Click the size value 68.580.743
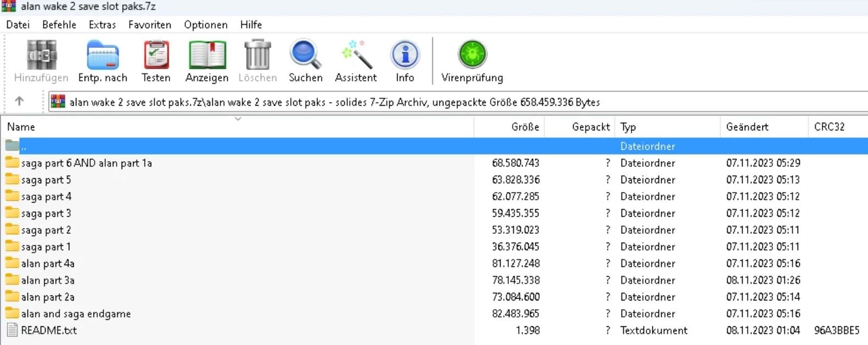 515,163
